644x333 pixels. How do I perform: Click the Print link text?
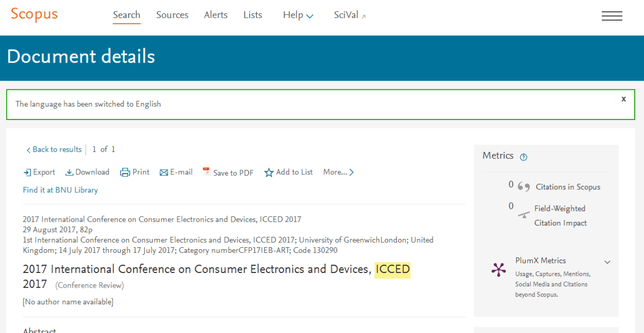point(141,172)
